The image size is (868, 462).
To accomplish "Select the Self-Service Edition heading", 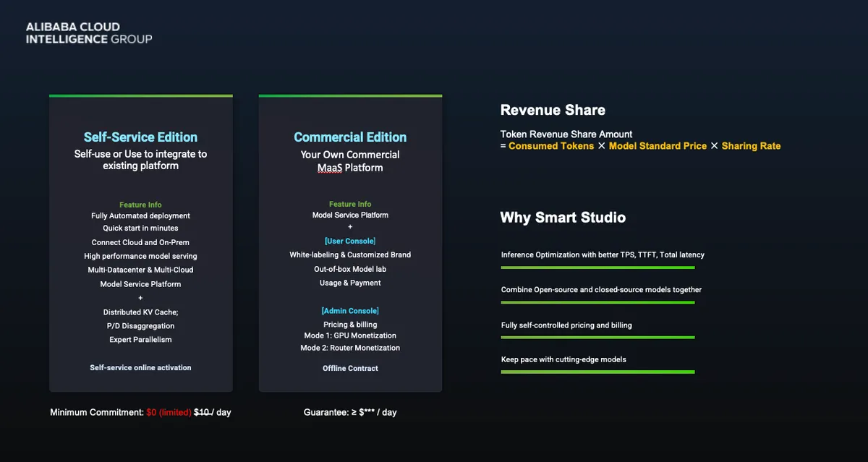I will [140, 137].
